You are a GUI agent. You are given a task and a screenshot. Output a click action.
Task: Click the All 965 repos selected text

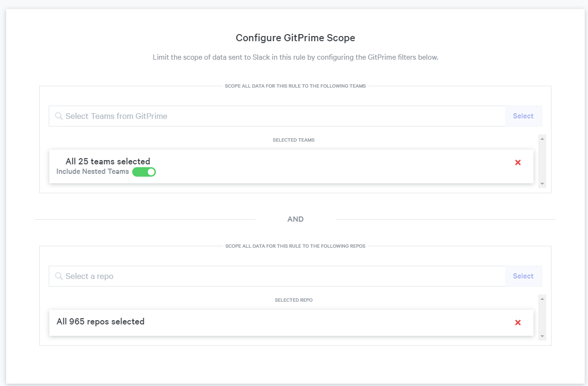[x=100, y=322]
